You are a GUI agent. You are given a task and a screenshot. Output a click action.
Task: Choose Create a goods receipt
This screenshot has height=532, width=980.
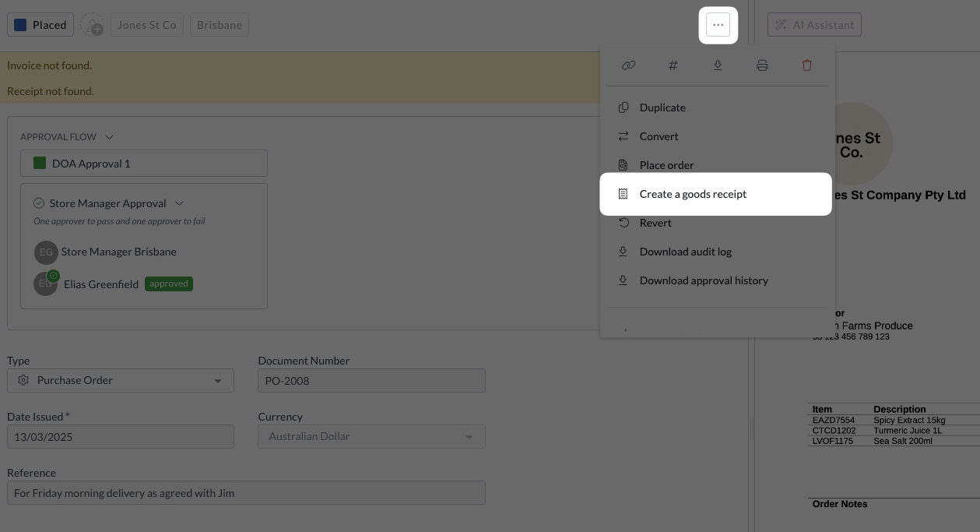pyautogui.click(x=716, y=194)
